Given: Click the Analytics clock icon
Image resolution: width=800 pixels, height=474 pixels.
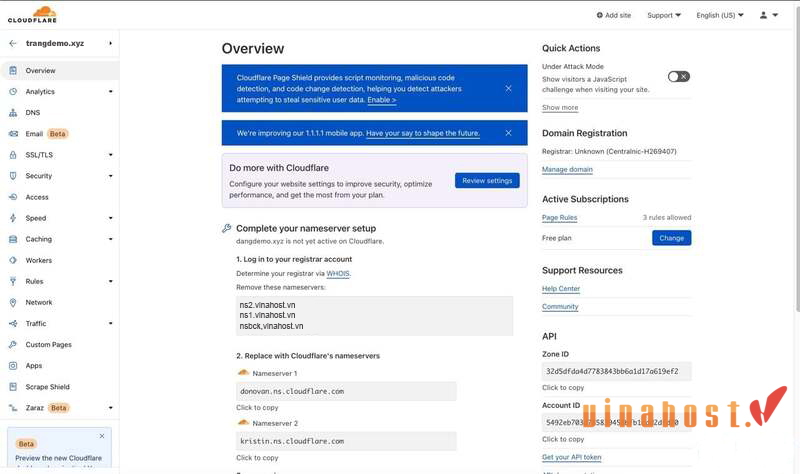Looking at the screenshot, I should 13,91.
